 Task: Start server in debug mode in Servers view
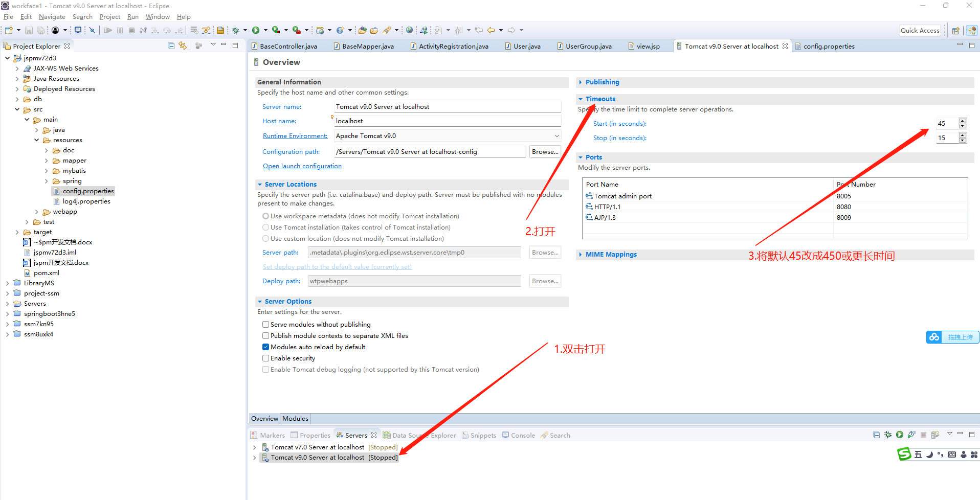[888, 435]
